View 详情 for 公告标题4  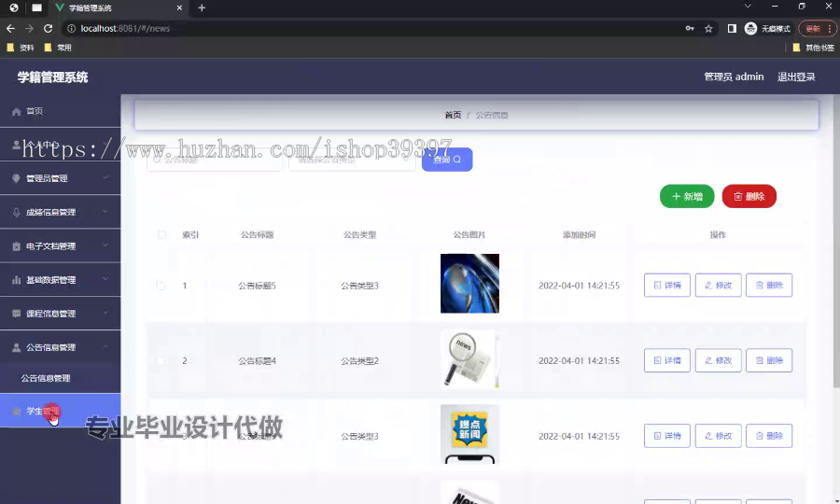click(x=667, y=360)
